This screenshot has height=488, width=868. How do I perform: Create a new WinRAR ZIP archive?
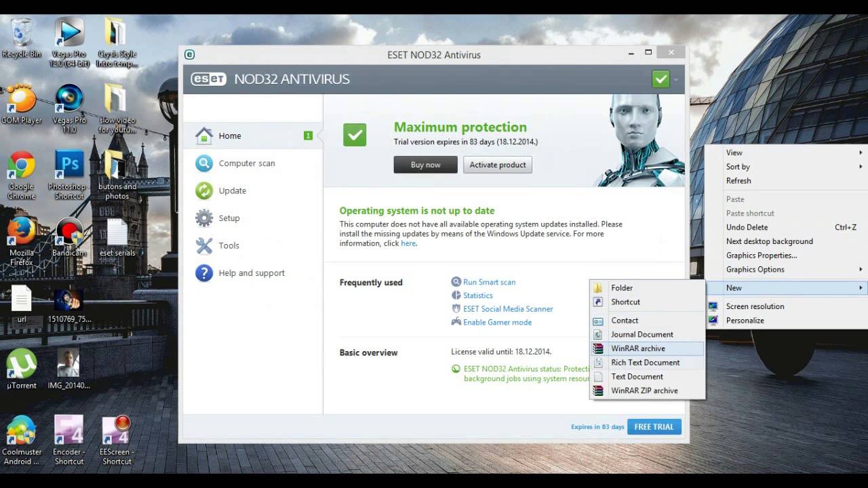[648, 391]
